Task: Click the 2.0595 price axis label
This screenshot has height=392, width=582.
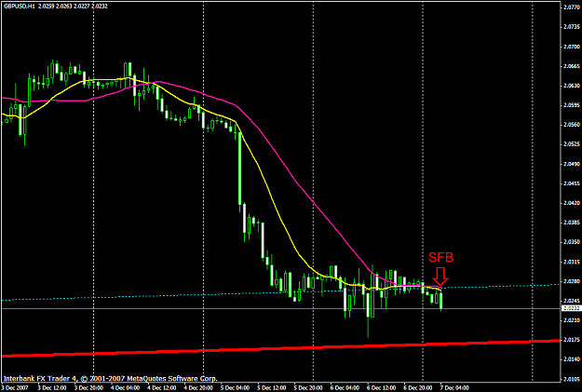Action: coord(572,105)
